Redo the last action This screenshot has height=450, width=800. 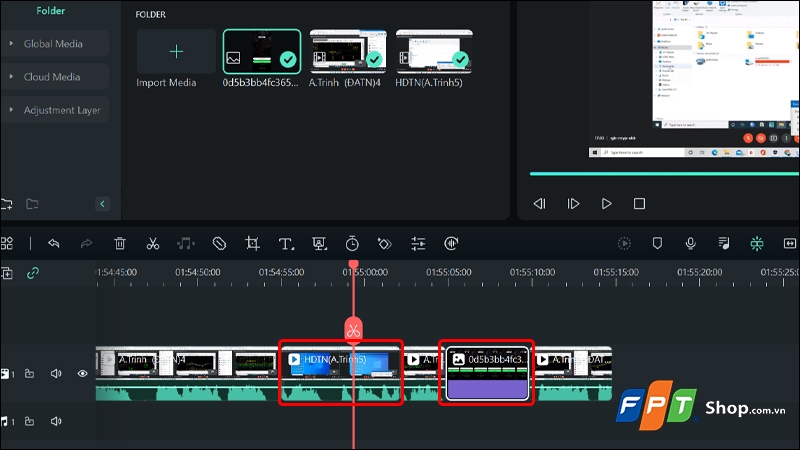86,244
